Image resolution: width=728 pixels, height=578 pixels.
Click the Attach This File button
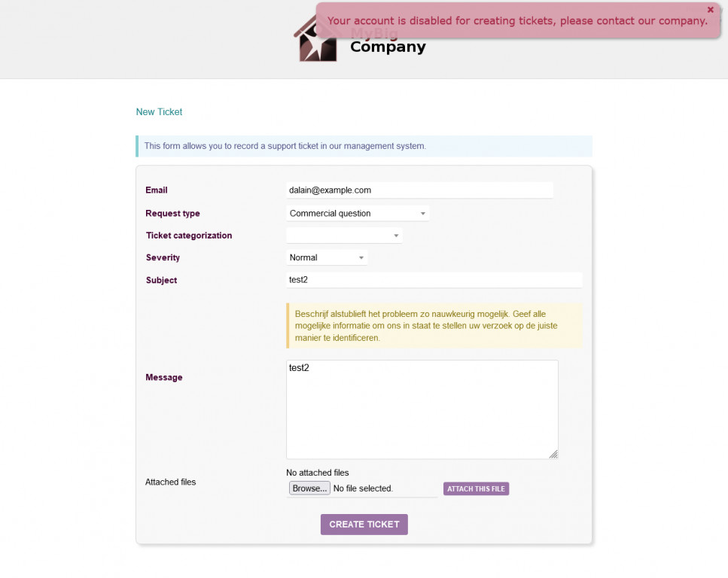tap(476, 489)
